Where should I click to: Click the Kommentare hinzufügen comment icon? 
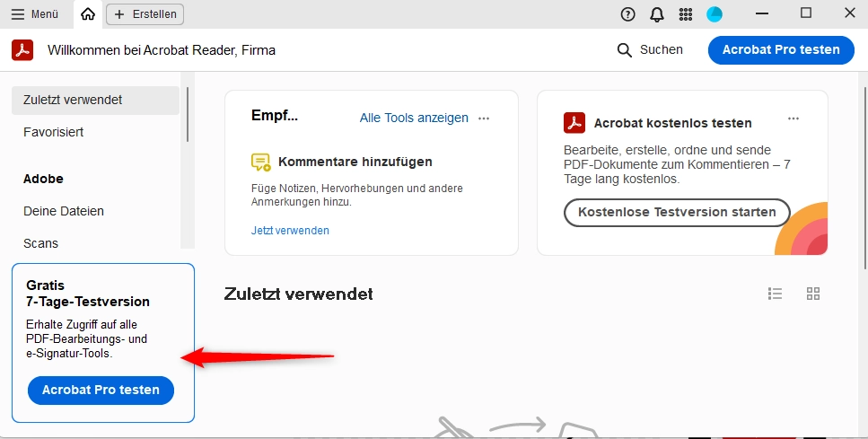coord(260,162)
